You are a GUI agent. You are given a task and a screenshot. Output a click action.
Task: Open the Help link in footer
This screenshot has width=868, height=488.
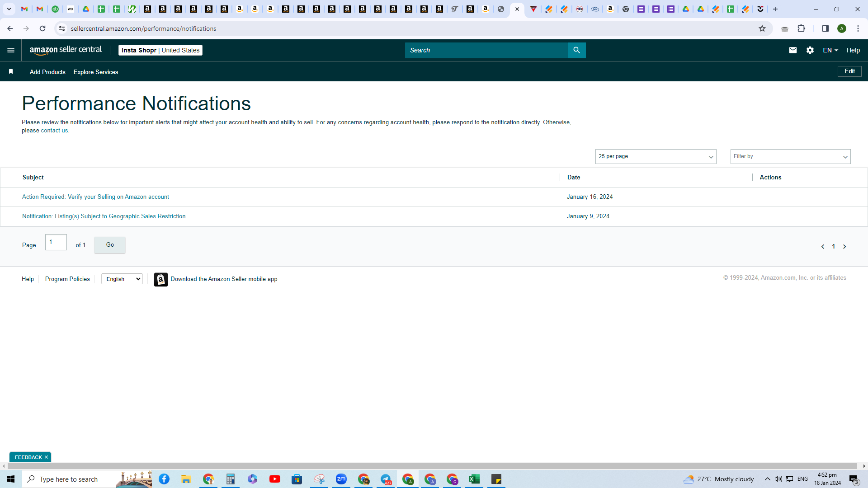tap(28, 279)
